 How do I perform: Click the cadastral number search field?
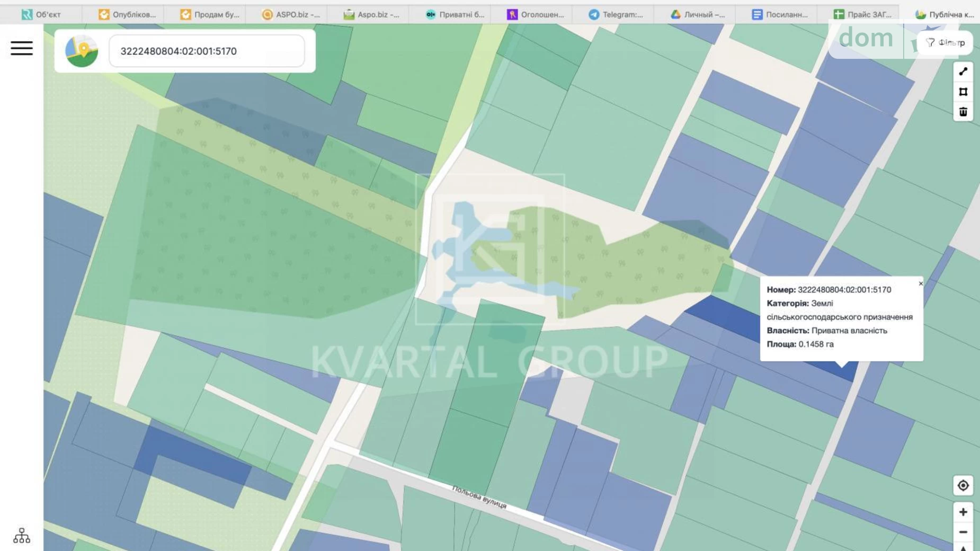pyautogui.click(x=207, y=51)
